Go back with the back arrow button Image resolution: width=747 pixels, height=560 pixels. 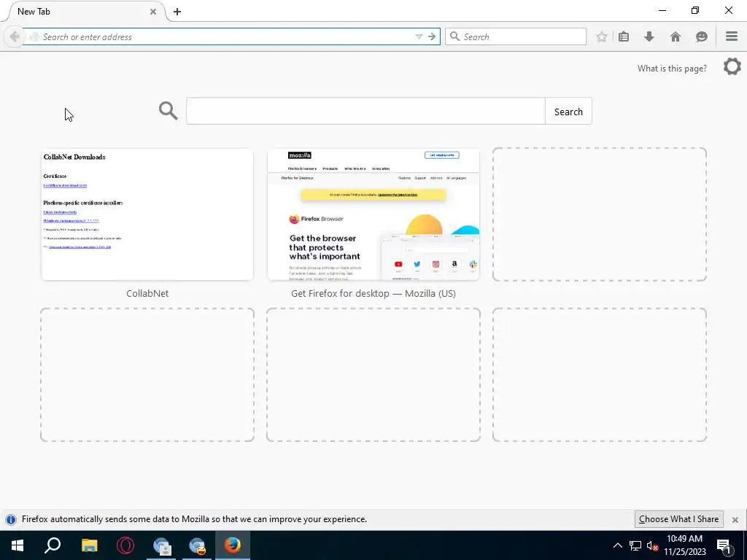click(15, 36)
